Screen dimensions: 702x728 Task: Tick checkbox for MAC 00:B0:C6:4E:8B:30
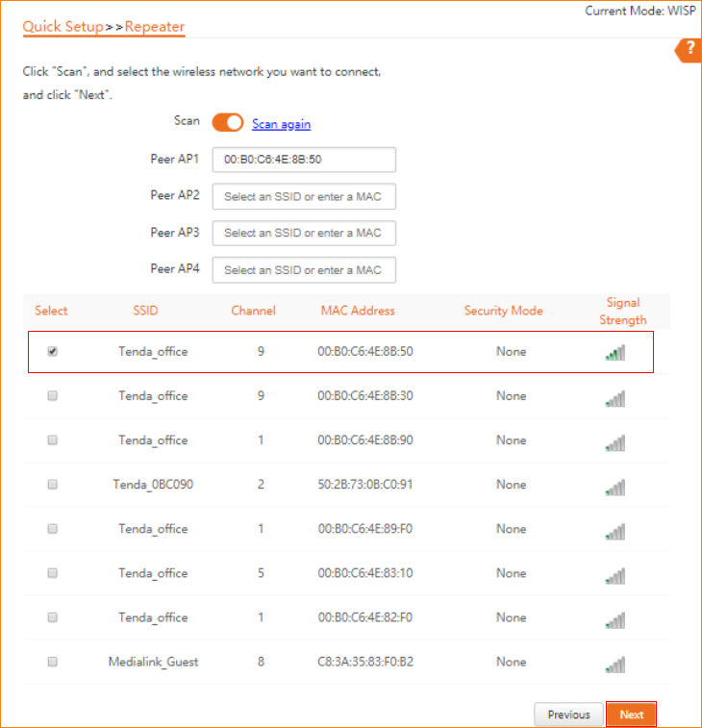(x=52, y=396)
